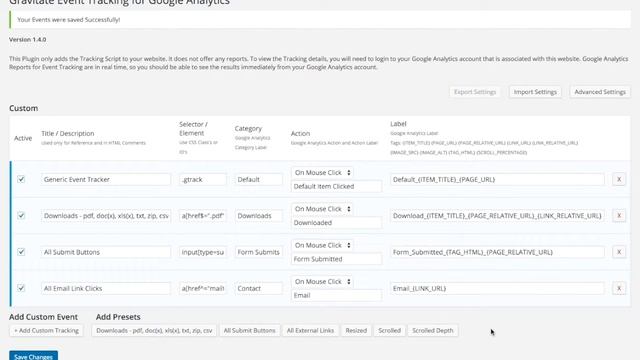Edit the Default_{ITEM_TITLE}_{PAGE_URL} label field
Screen dimensions: 640x360
[497, 179]
